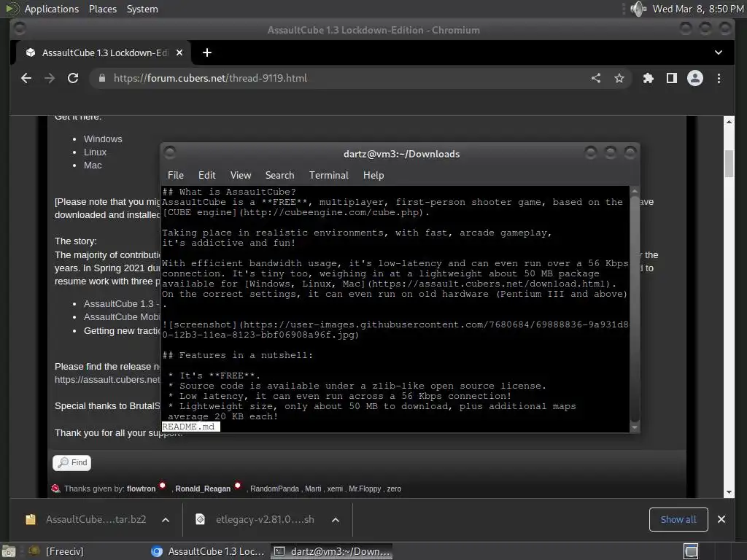Open xemi's profile link

335,489
